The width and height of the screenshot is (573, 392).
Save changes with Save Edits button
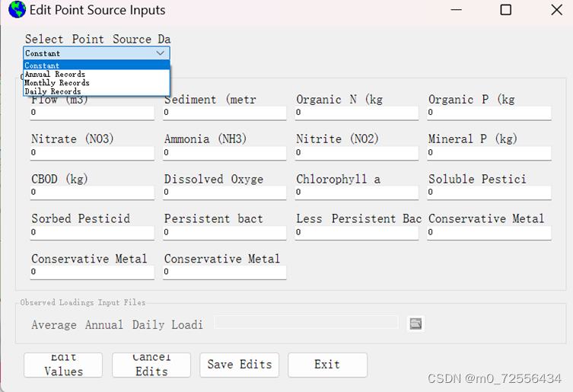pos(240,365)
